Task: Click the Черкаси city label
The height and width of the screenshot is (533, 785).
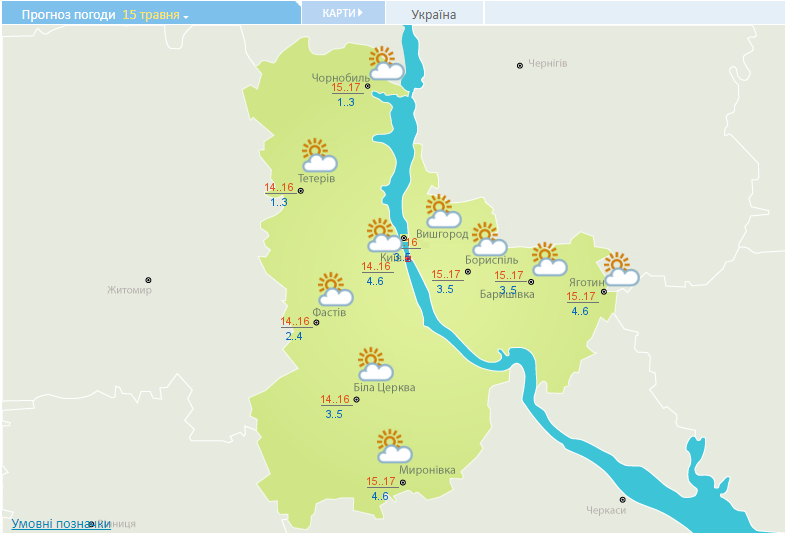Action: (x=606, y=510)
